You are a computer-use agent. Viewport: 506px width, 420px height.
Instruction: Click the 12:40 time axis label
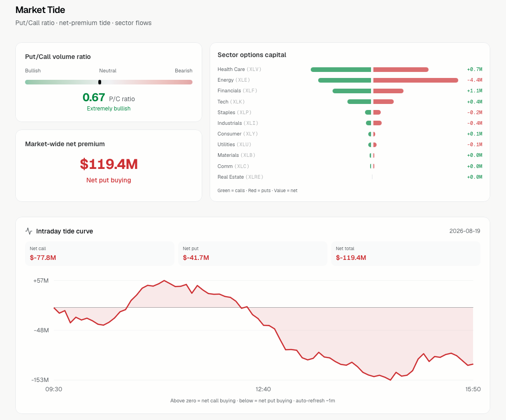(x=263, y=389)
